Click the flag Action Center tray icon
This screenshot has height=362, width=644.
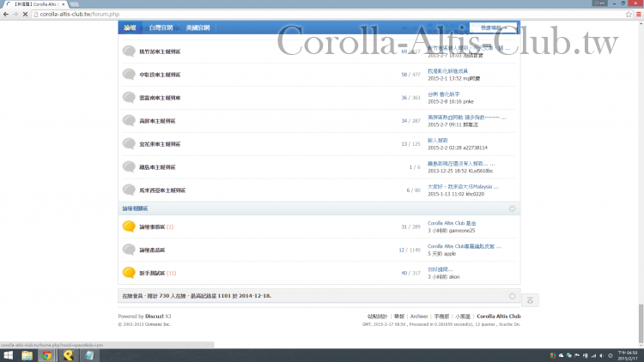pyautogui.click(x=577, y=356)
